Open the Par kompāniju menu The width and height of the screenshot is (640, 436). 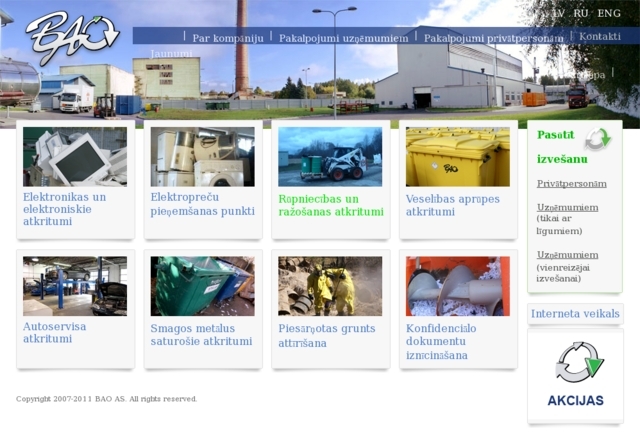[x=227, y=37]
